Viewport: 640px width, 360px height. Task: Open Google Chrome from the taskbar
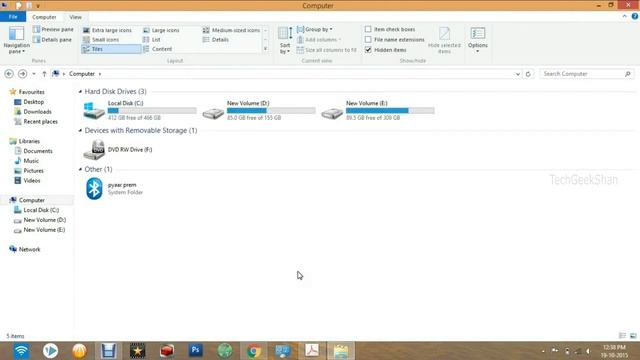click(253, 351)
